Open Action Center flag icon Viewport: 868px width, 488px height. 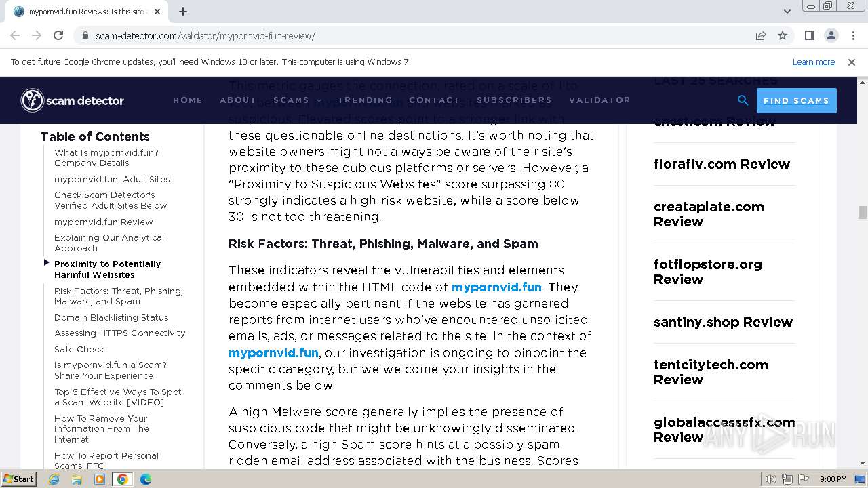[x=804, y=479]
